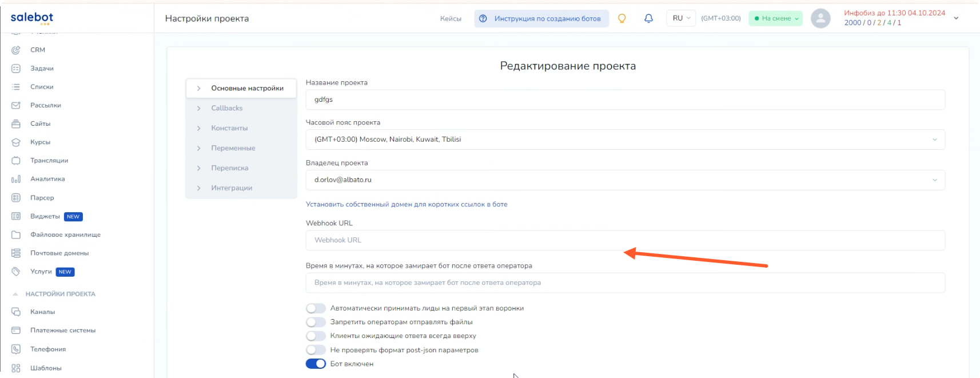Screen dimensions: 980x378
Task: Click the Задачи sidebar icon
Action: tap(16, 68)
